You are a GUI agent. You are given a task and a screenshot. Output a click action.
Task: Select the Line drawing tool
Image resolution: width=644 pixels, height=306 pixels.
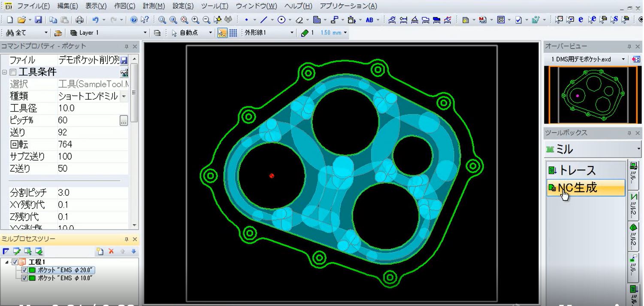264,20
